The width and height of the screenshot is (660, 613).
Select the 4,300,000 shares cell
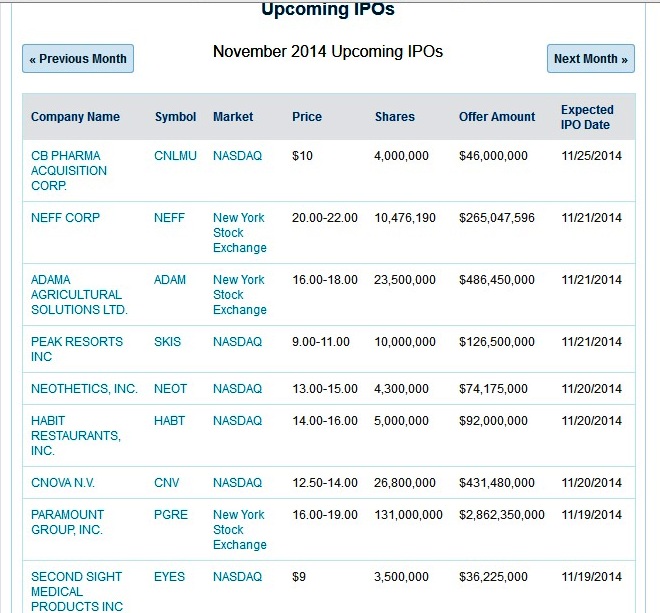click(401, 389)
